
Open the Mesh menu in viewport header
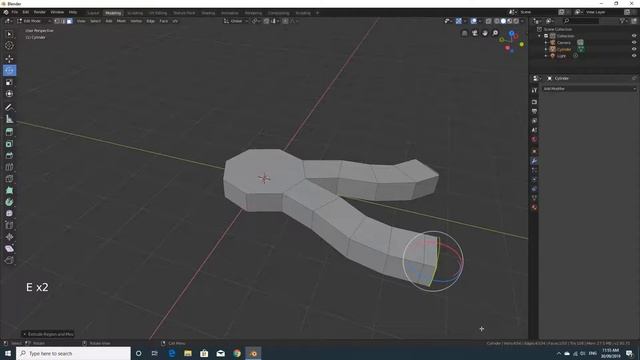coord(121,21)
